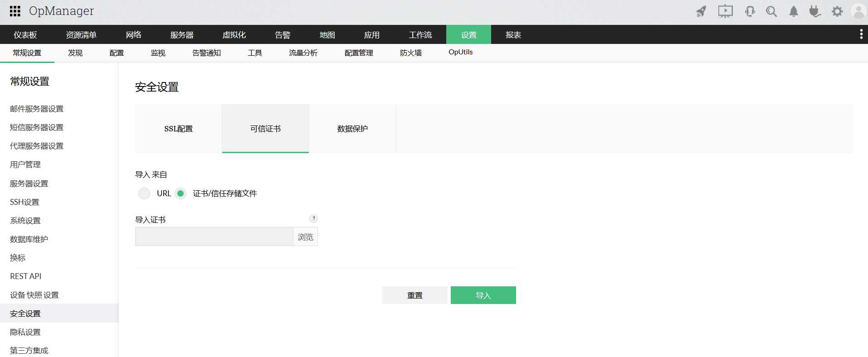Click the 导入证书 file path field

click(214, 237)
